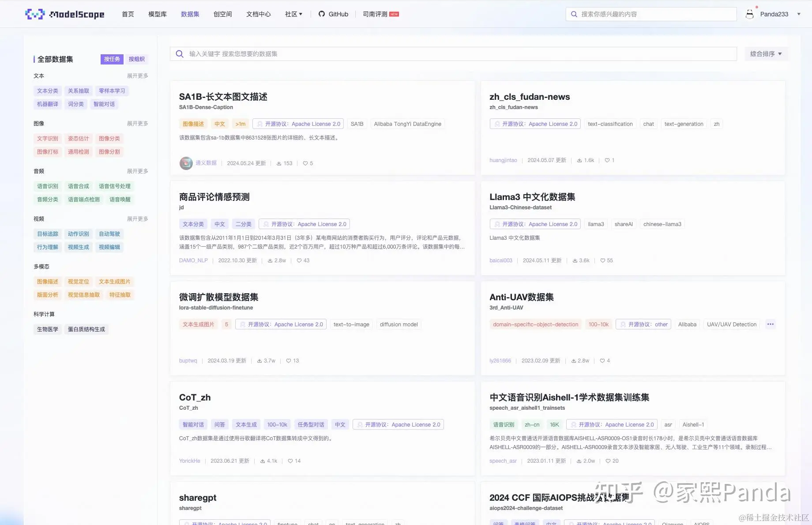Like the 商品评论情感预测 dataset via its heart icon
The image size is (812, 525).
coord(299,261)
